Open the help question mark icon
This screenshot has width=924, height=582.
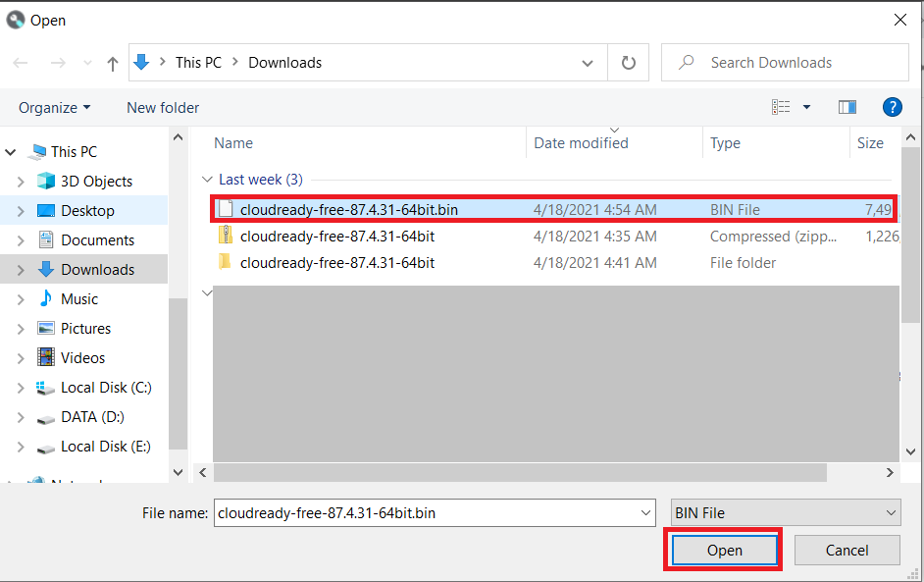(x=892, y=107)
